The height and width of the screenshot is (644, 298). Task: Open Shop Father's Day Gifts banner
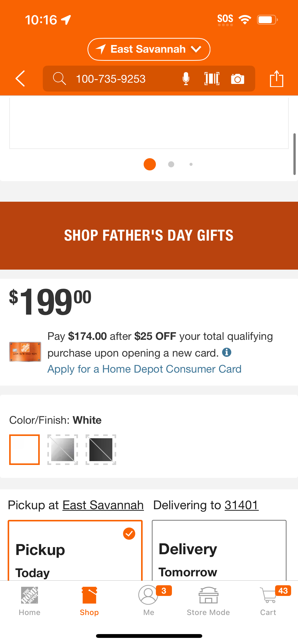pos(149,236)
